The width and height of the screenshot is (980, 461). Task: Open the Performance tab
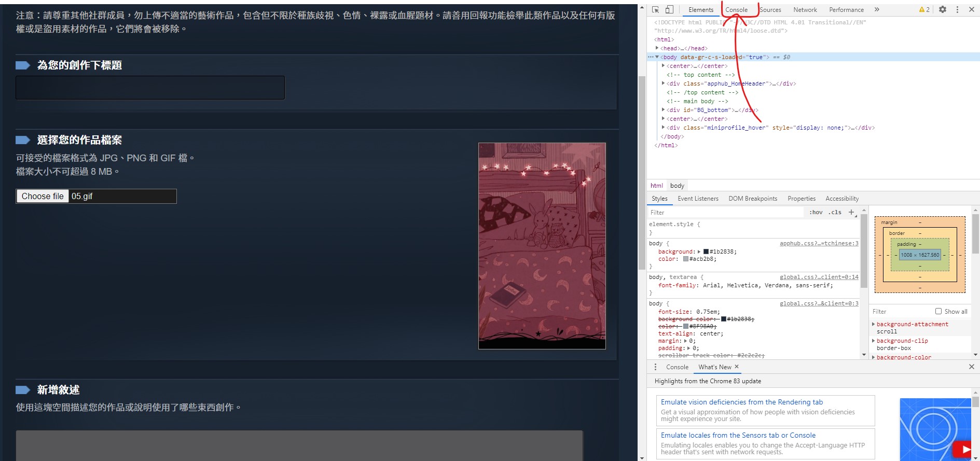point(847,10)
